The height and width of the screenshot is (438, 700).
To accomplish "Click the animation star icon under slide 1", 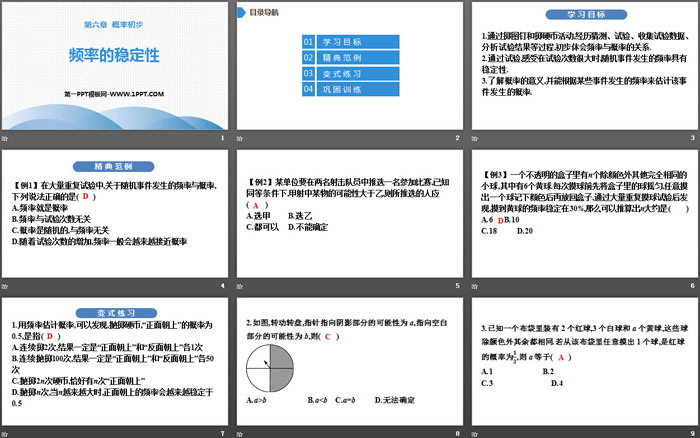I will point(5,138).
